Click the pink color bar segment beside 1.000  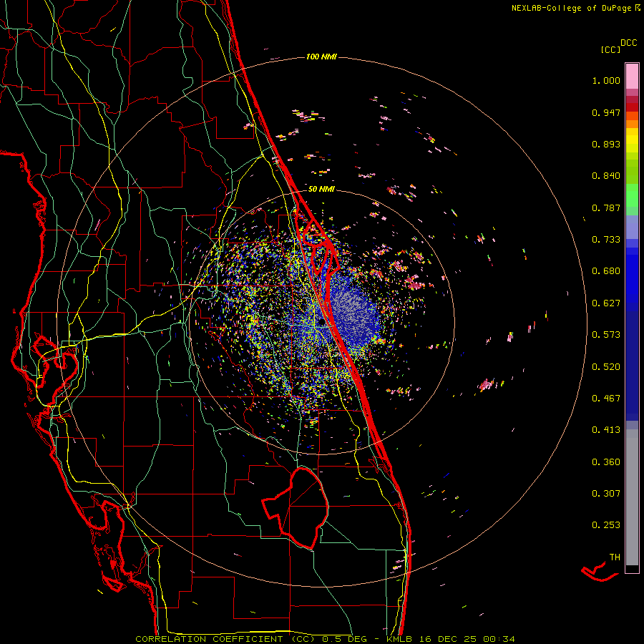(x=632, y=77)
